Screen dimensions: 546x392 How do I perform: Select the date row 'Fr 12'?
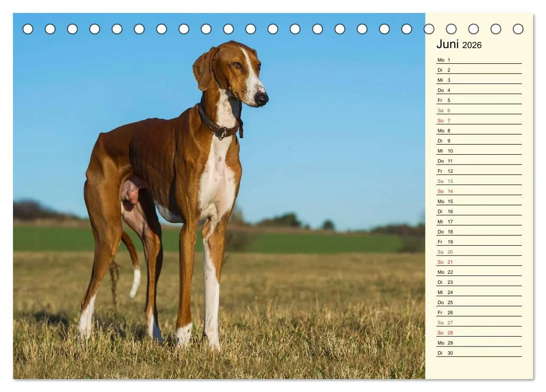click(x=479, y=171)
